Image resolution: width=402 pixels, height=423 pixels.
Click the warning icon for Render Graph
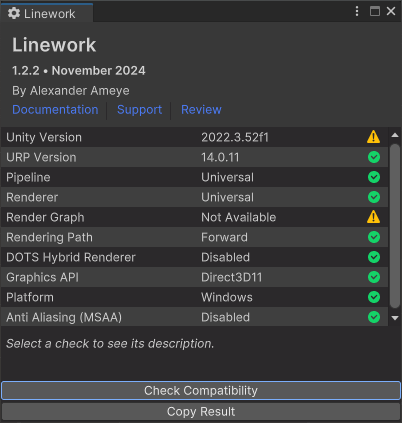(373, 217)
